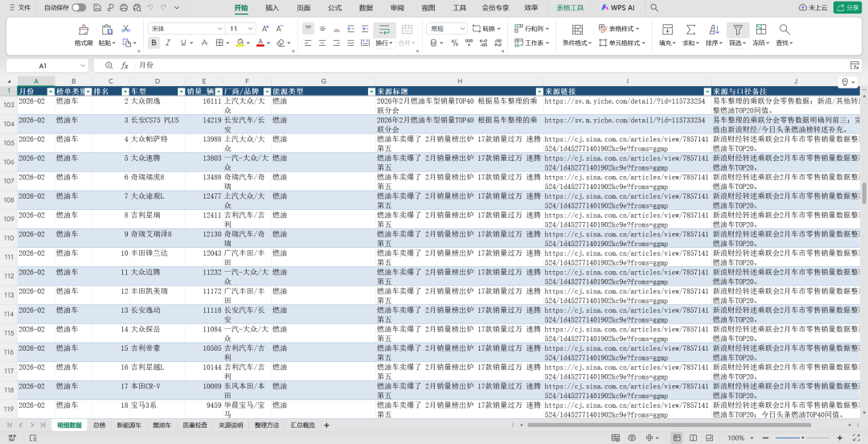Open the filter dropdown for 能源类型 column

tap(371, 91)
